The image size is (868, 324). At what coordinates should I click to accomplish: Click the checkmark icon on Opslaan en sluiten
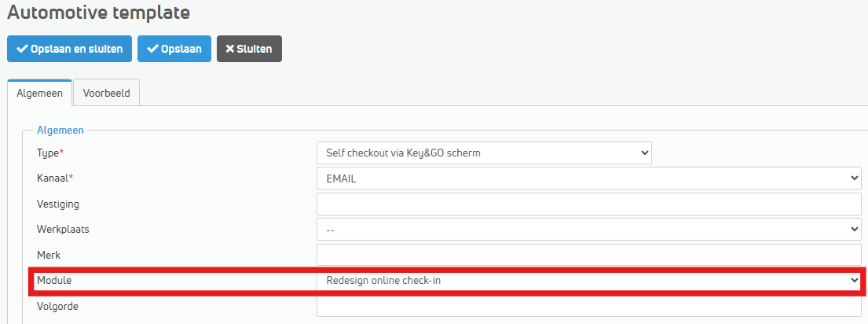coord(22,49)
